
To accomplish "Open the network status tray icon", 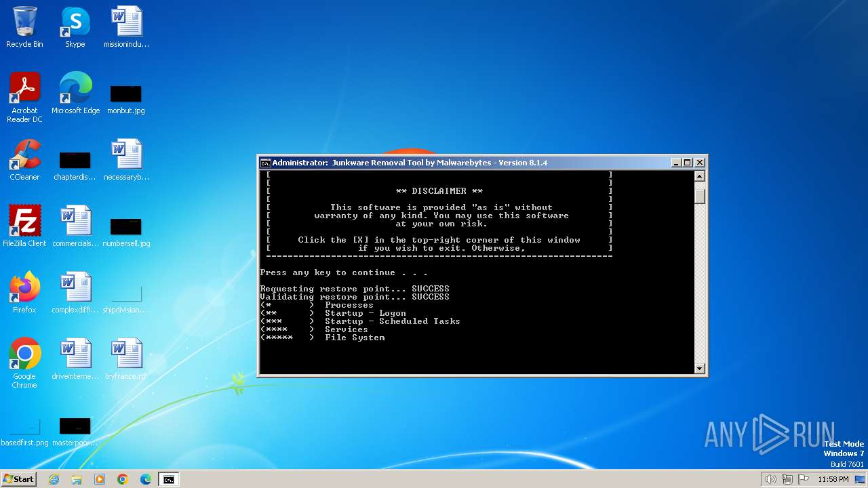I will [787, 479].
